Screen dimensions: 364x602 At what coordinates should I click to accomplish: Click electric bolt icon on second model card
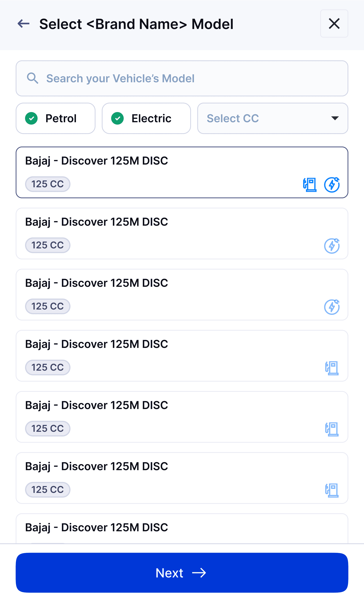332,246
